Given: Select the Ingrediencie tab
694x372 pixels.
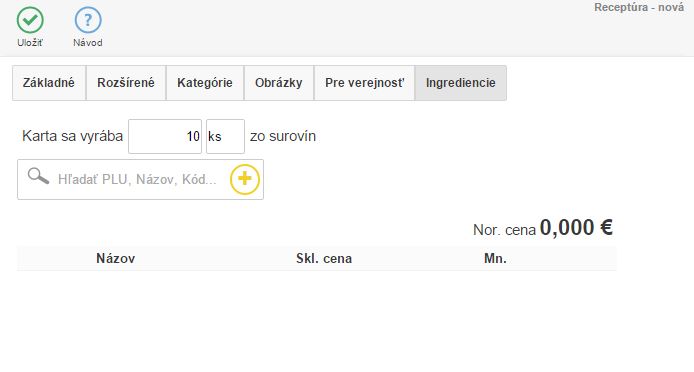Looking at the screenshot, I should coord(460,83).
